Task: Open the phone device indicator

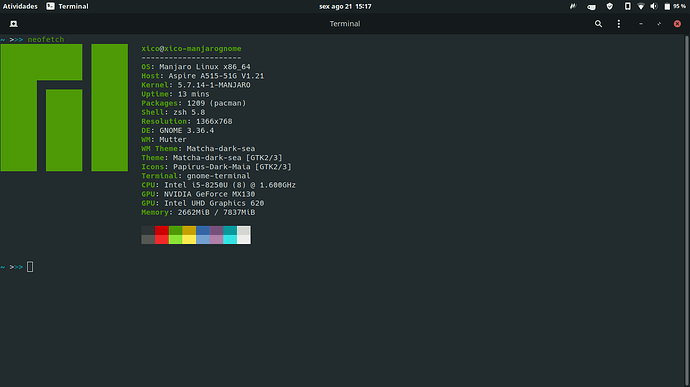Action: (628, 6)
